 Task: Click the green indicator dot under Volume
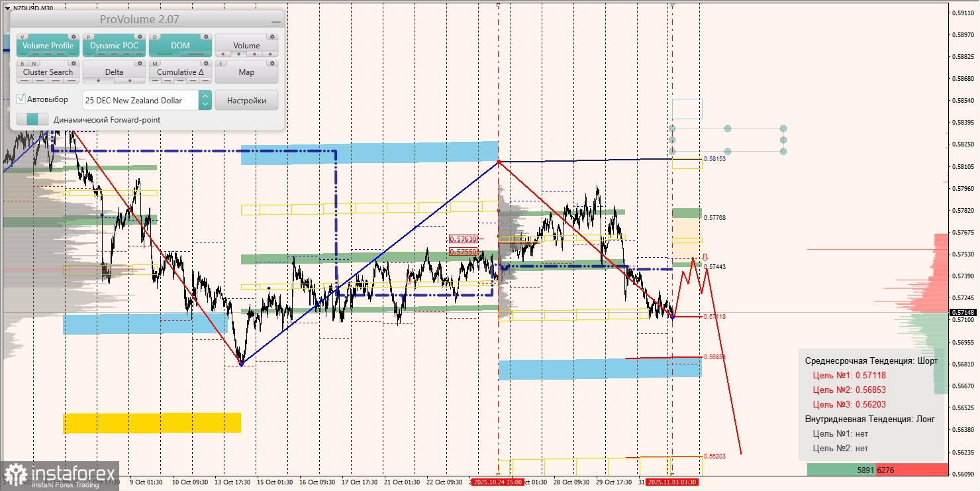(x=238, y=54)
